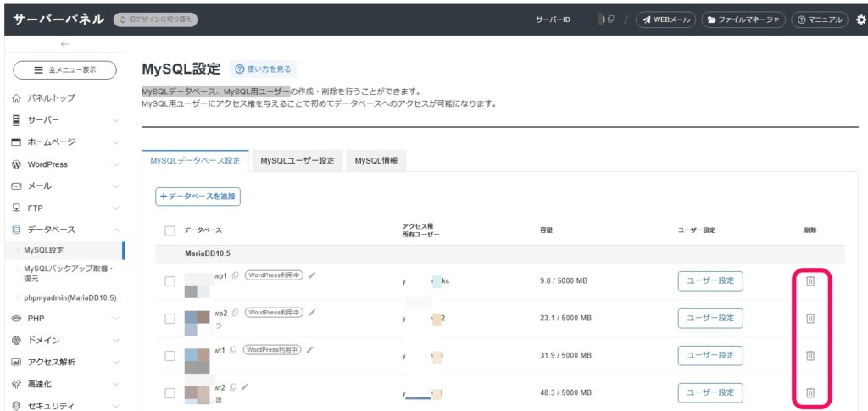The height and width of the screenshot is (411, 868).
Task: Click the セキュリティ shield icon in sidebar
Action: (17, 406)
